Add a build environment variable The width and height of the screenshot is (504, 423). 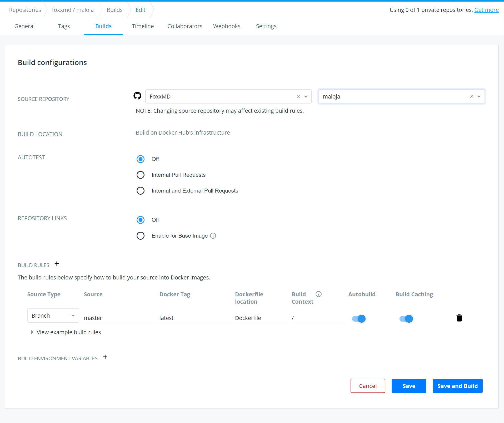tap(105, 357)
